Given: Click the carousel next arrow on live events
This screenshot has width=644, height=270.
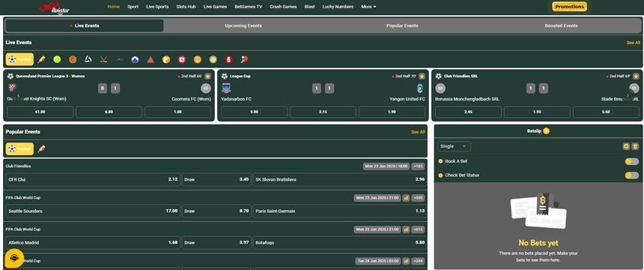Looking at the screenshot, I should 628,95.
